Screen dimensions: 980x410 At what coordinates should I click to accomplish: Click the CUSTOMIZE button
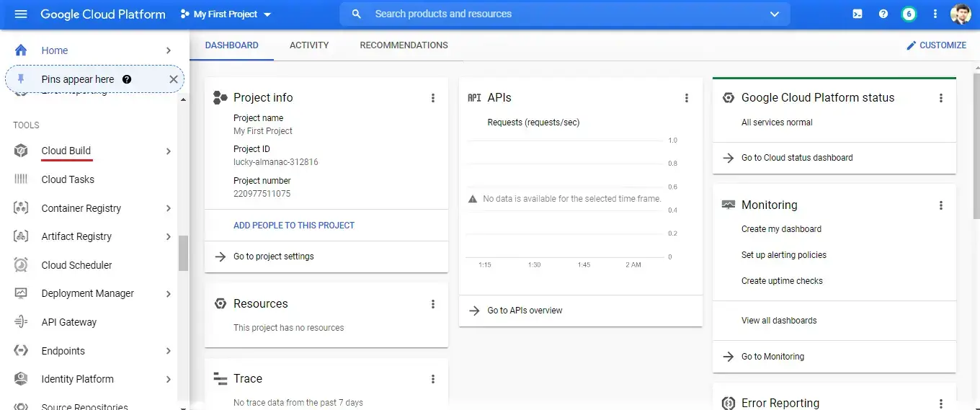click(x=936, y=45)
